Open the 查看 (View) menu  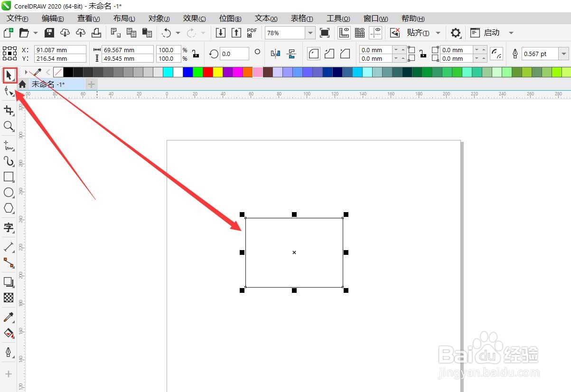click(x=89, y=19)
